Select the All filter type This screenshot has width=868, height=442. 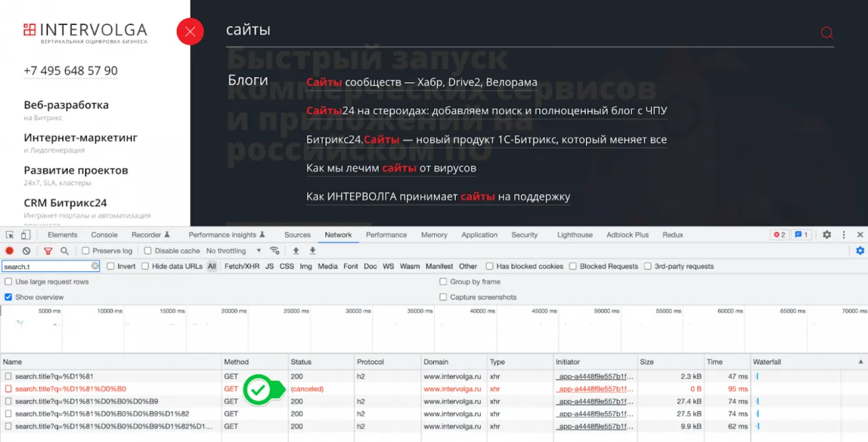[x=212, y=266]
